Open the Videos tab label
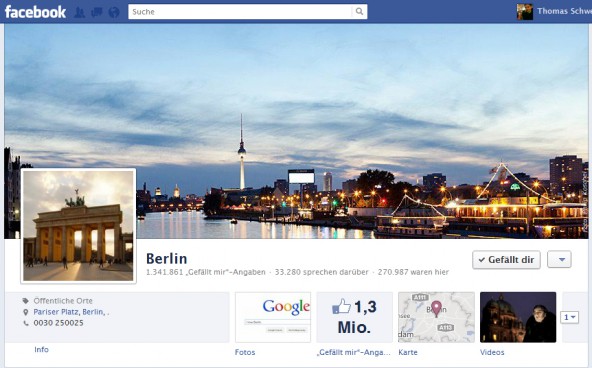The height and width of the screenshot is (368, 592). [492, 352]
